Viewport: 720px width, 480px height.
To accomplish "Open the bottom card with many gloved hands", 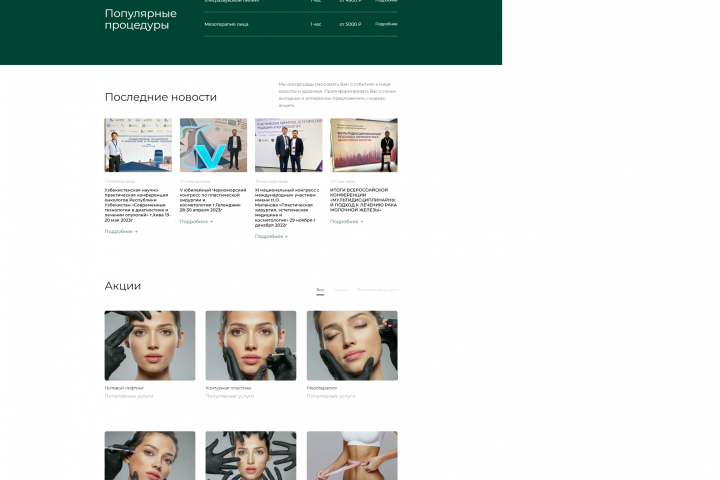I will (x=251, y=456).
